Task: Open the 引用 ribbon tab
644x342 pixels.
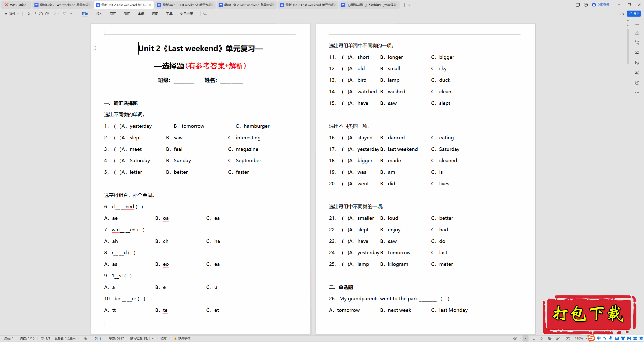Action: 127,14
